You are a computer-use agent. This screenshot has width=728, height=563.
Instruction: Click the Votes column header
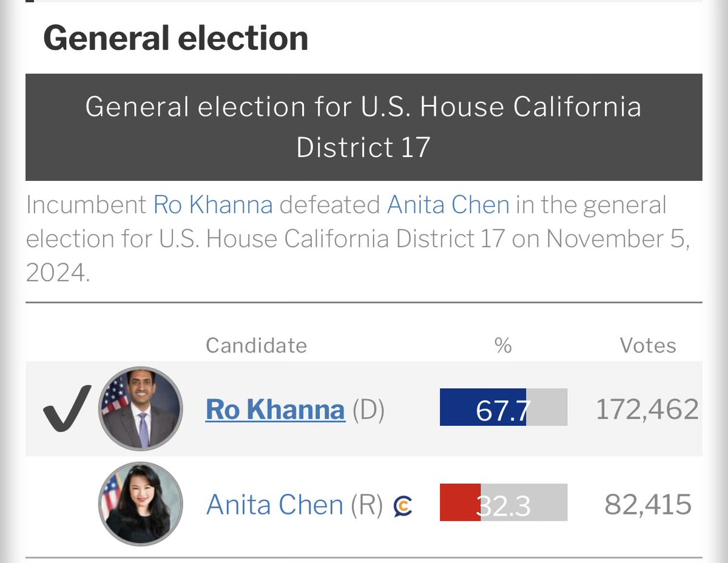point(647,345)
